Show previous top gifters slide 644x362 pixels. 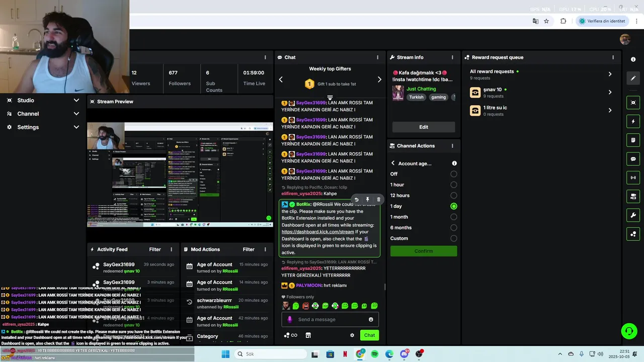pos(281,79)
